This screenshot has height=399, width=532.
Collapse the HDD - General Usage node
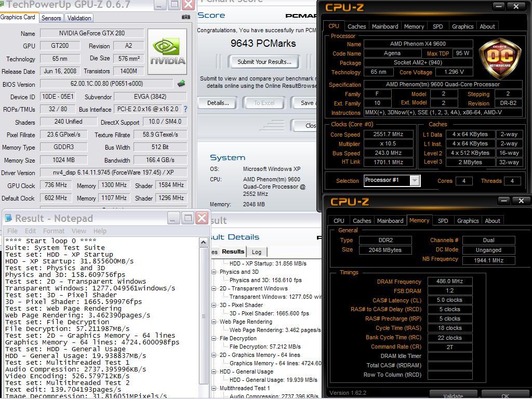click(214, 371)
